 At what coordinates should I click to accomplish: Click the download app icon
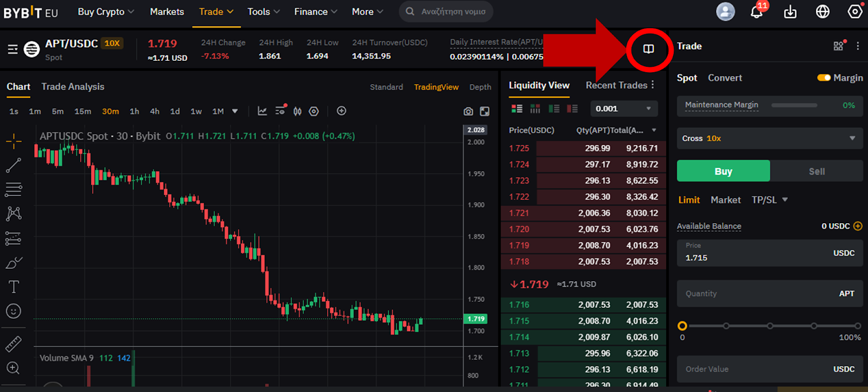click(790, 11)
